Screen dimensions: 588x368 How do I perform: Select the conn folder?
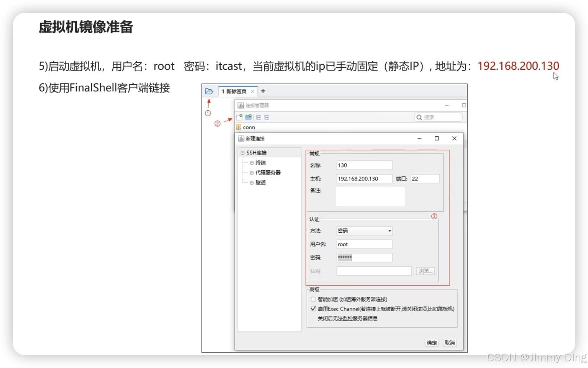pyautogui.click(x=246, y=127)
